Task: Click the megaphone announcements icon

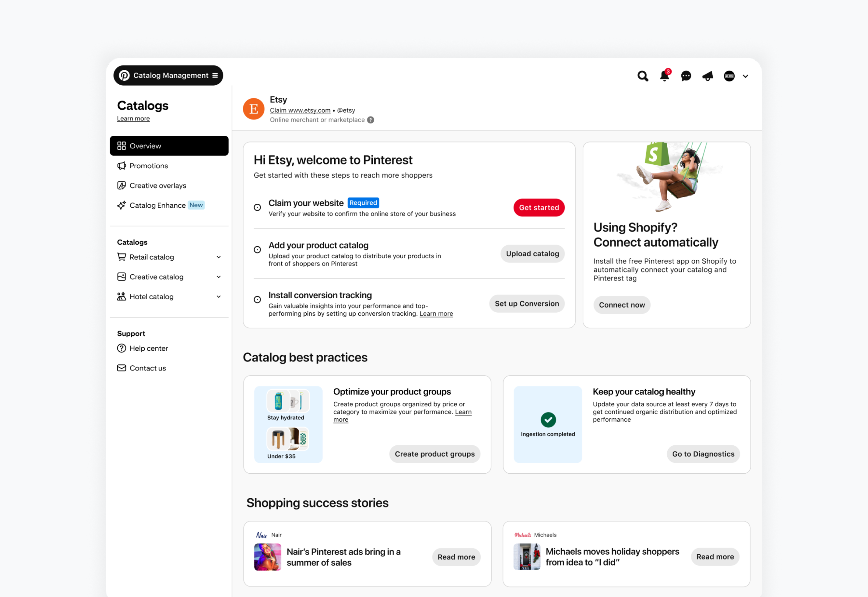Action: [x=707, y=76]
